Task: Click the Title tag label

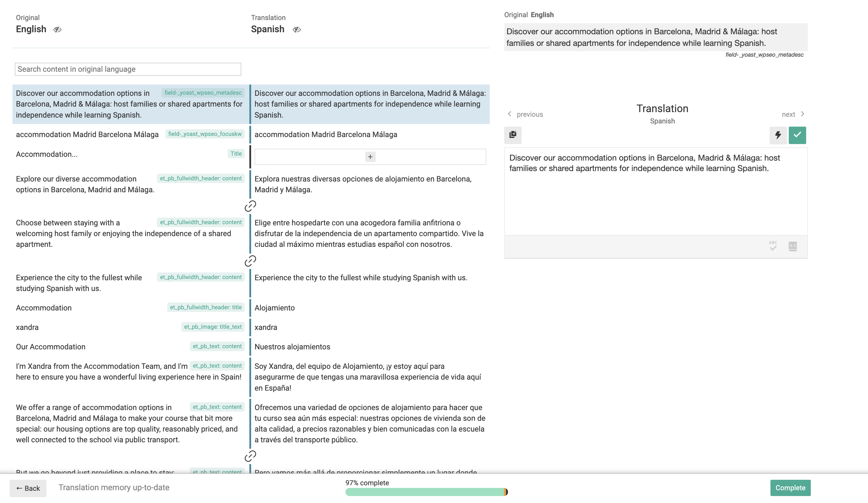Action: (236, 154)
